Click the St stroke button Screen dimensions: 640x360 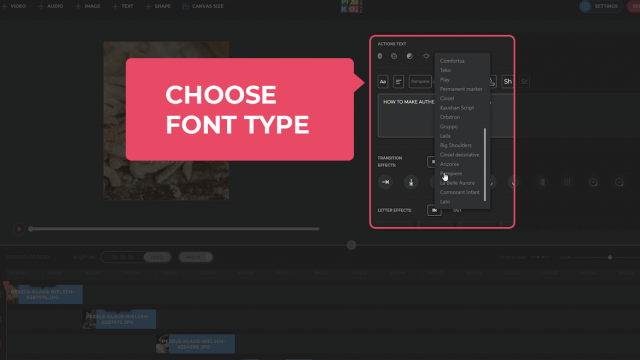524,82
